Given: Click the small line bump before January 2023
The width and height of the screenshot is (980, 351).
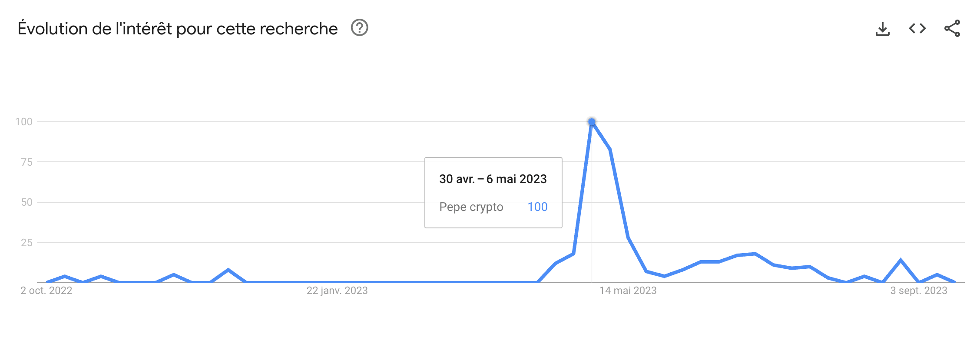Looking at the screenshot, I should (x=228, y=270).
